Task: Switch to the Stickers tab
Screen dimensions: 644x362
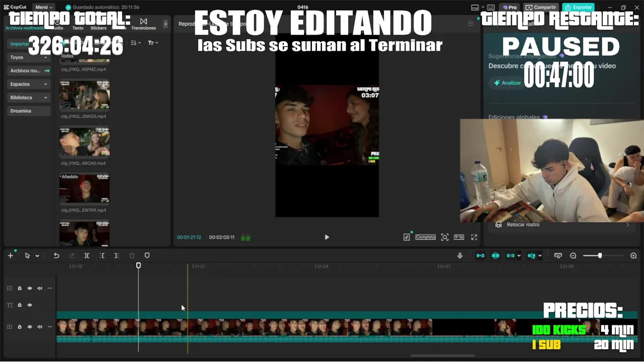Action: tap(98, 28)
